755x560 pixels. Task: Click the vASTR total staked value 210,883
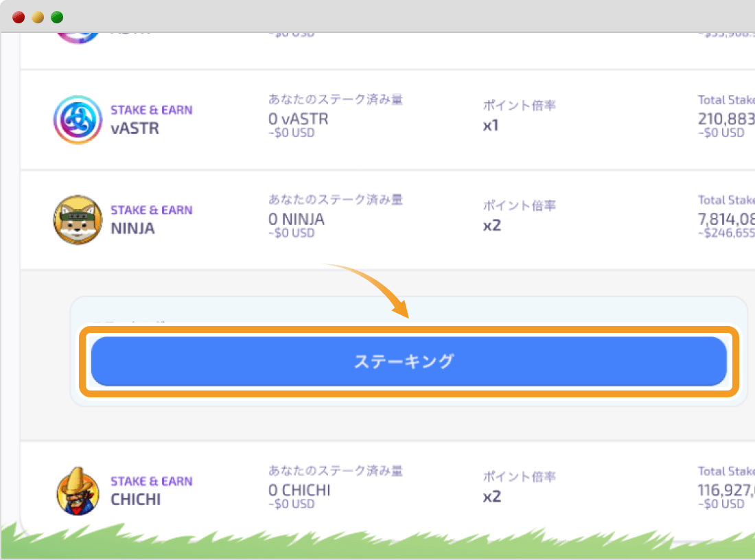(x=726, y=119)
